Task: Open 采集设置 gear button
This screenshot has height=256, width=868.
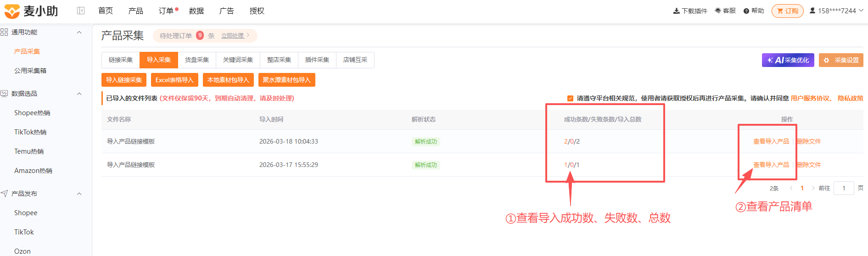Action: tap(841, 60)
